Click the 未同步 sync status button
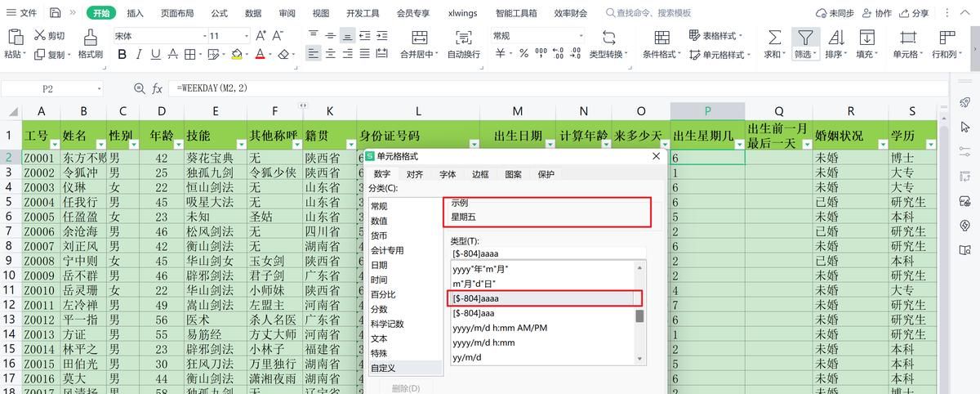Screen dimensions: 980x394 point(835,13)
